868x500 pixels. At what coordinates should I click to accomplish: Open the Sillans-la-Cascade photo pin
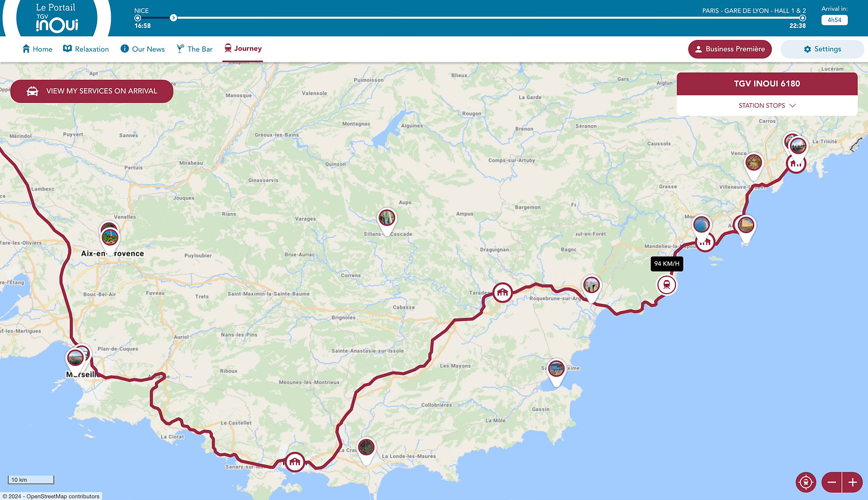pyautogui.click(x=387, y=219)
